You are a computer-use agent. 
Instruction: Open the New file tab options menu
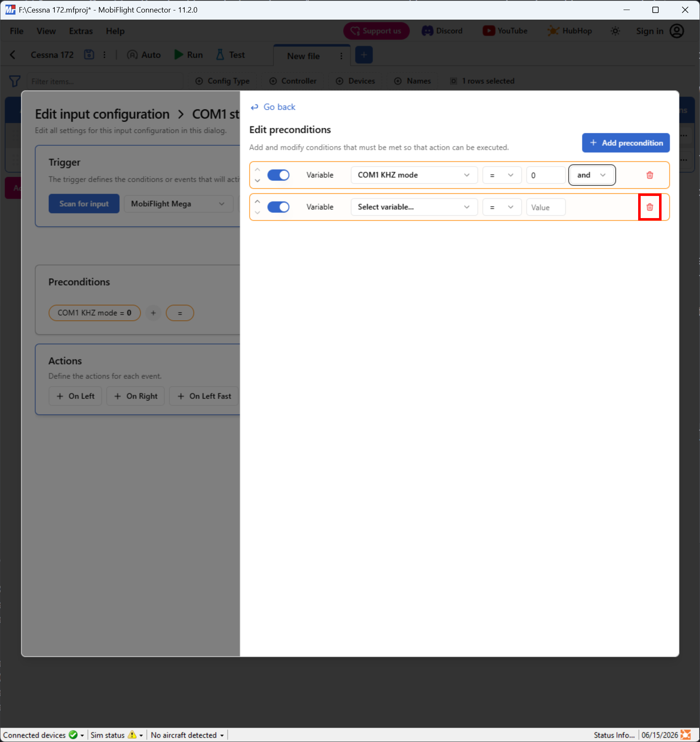click(341, 56)
